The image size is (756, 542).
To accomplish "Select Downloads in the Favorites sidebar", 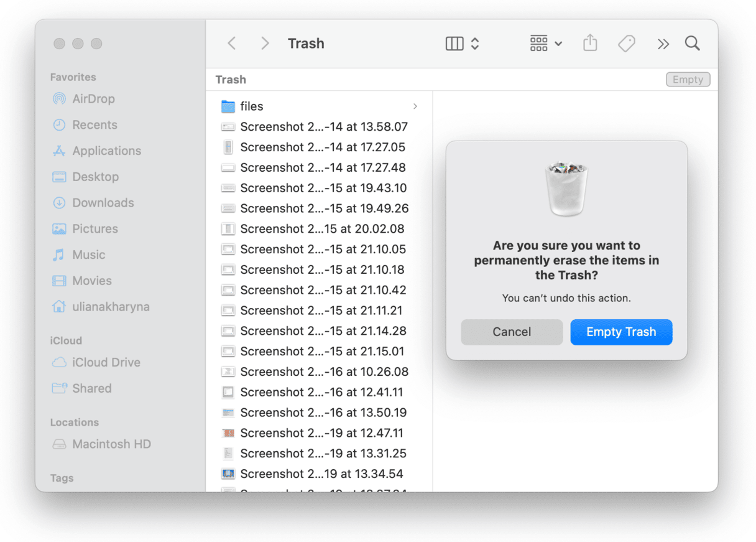I will click(x=103, y=203).
